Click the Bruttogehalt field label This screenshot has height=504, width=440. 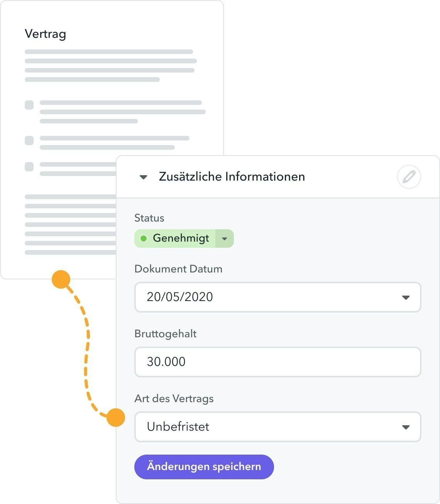point(165,334)
